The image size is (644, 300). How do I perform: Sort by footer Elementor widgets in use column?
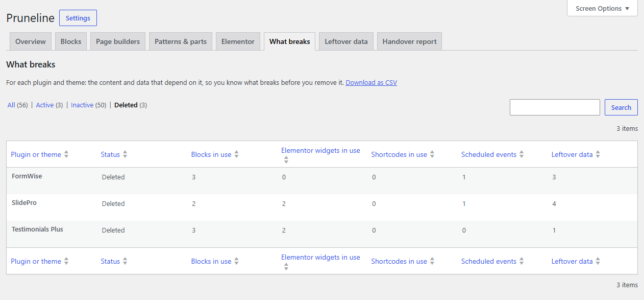click(320, 257)
